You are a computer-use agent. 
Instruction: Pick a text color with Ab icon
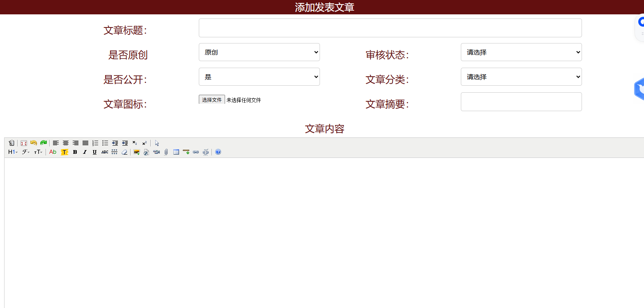(x=53, y=152)
